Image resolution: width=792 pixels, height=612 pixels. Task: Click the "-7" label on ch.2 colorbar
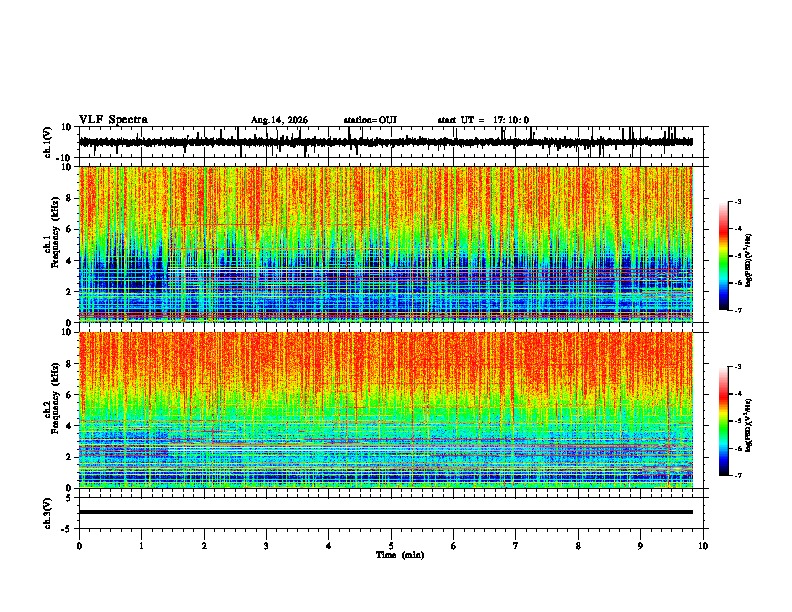738,476
